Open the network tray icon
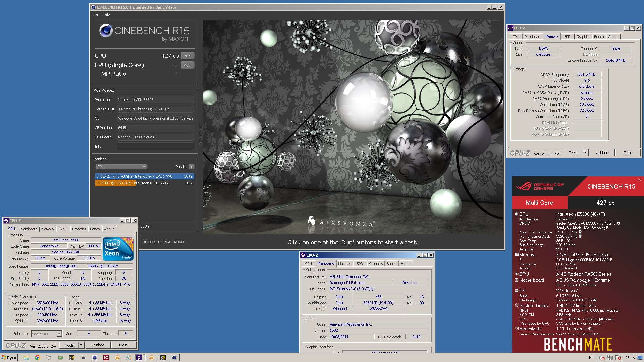The width and height of the screenshot is (644, 362). tap(610, 358)
